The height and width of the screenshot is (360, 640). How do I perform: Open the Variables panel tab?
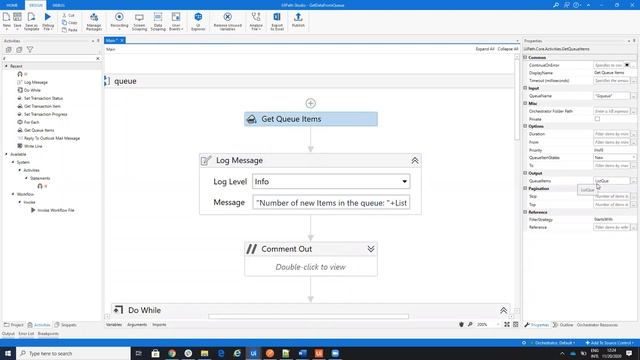114,324
